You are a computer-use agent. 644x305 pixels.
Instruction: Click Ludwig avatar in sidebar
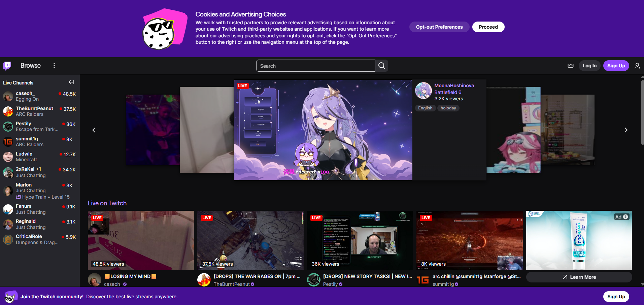[x=8, y=157]
